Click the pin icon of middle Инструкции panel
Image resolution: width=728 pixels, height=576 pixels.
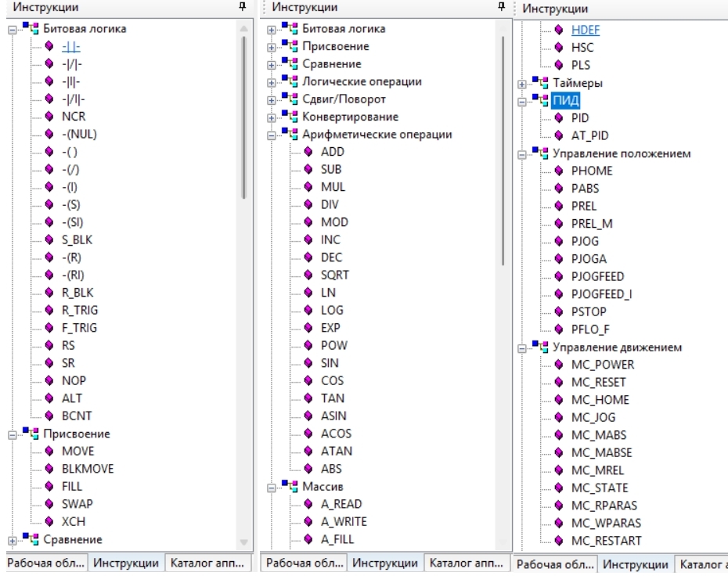point(501,6)
